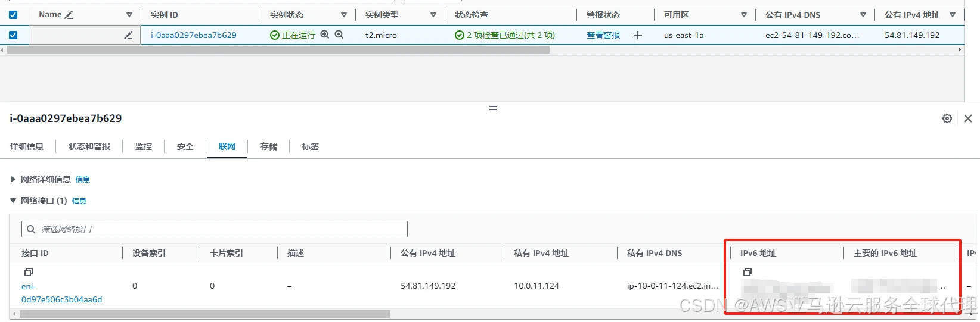Close the instance details panel
Screen dimensions: 980x322
pyautogui.click(x=968, y=118)
